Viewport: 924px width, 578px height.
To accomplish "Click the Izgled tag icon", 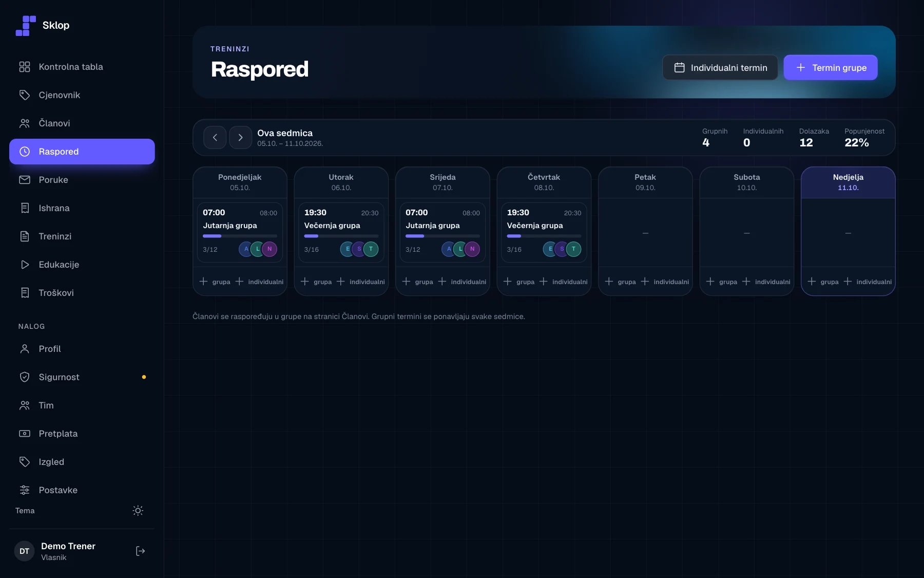I will click(25, 462).
